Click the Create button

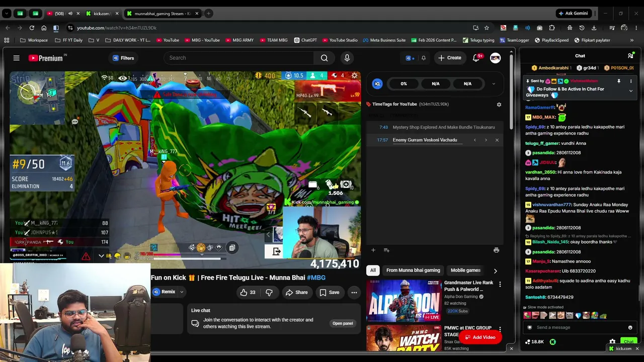(449, 58)
